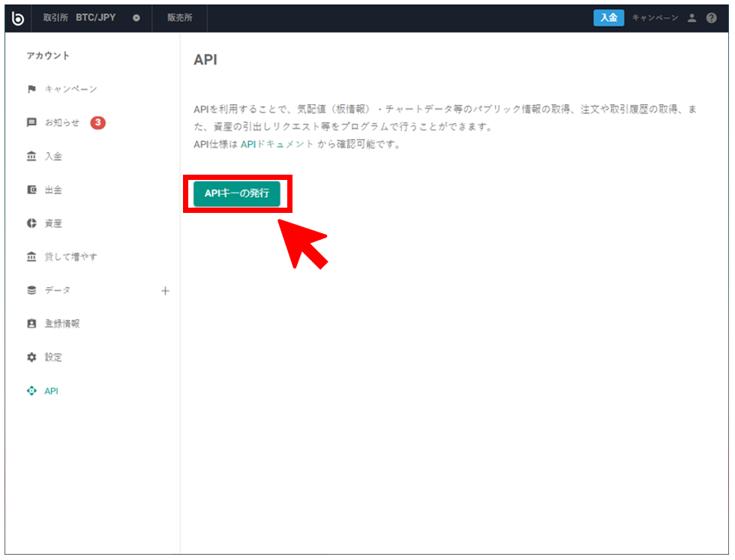Screen dimensions: 735x560
Task: Click the 設定 gear icon
Action: (x=31, y=358)
